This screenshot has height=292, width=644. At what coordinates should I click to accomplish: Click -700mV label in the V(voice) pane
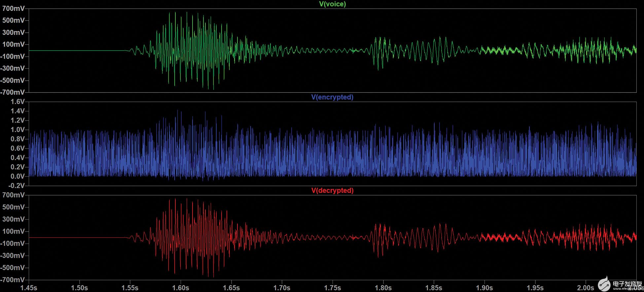point(13,92)
